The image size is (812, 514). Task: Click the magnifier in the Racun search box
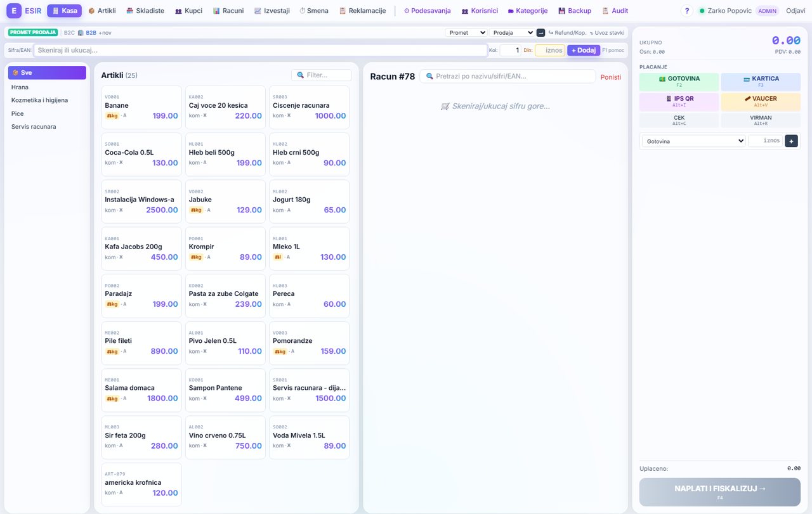pyautogui.click(x=429, y=77)
